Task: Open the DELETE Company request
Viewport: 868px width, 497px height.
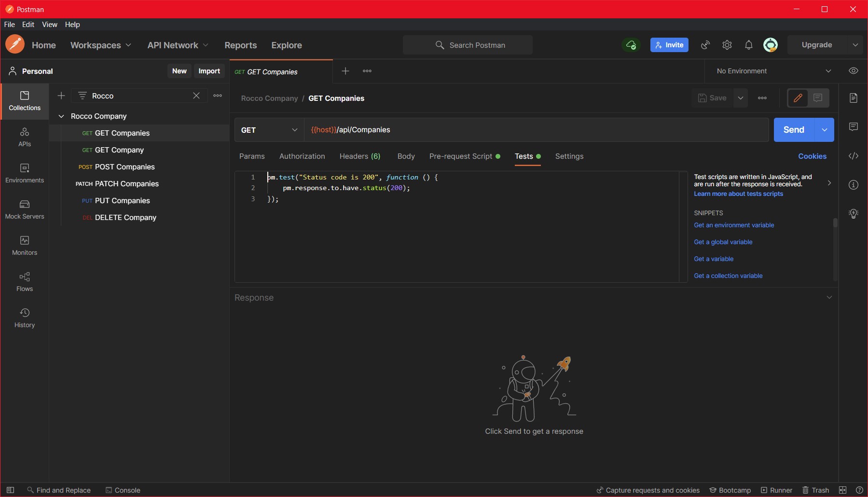Action: click(139, 218)
